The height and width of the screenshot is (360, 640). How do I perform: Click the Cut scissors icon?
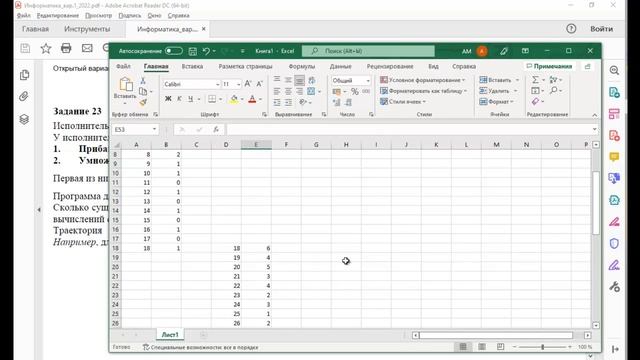pyautogui.click(x=143, y=81)
